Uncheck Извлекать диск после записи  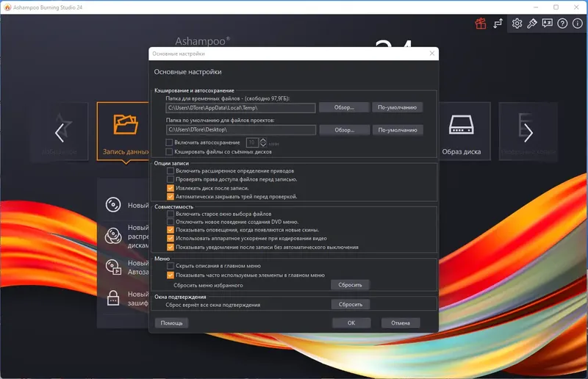(x=171, y=188)
